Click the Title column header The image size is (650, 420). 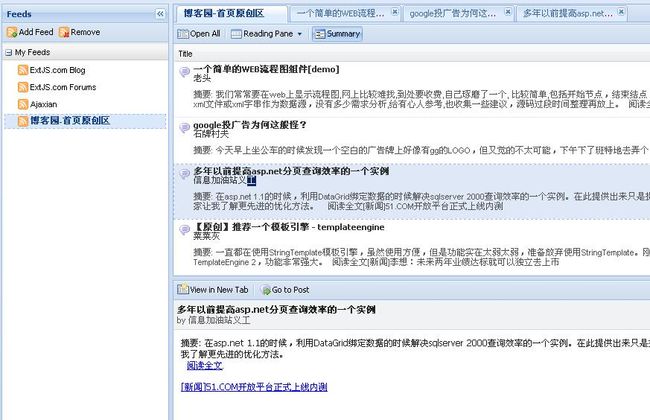[x=185, y=53]
